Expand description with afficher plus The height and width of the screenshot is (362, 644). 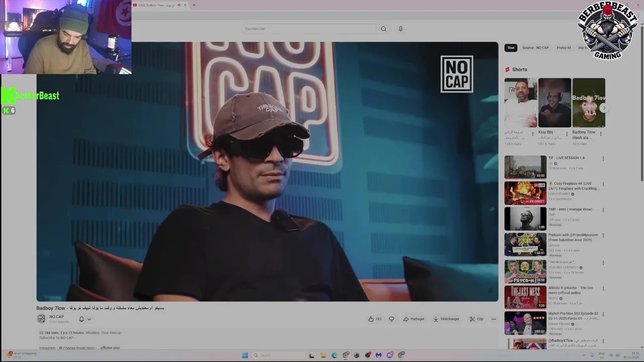(x=110, y=348)
